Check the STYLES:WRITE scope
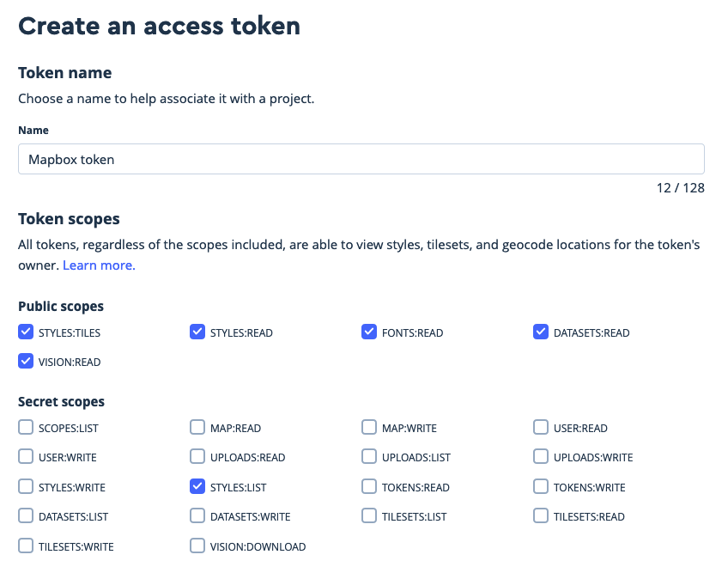728x573 pixels. click(x=26, y=486)
